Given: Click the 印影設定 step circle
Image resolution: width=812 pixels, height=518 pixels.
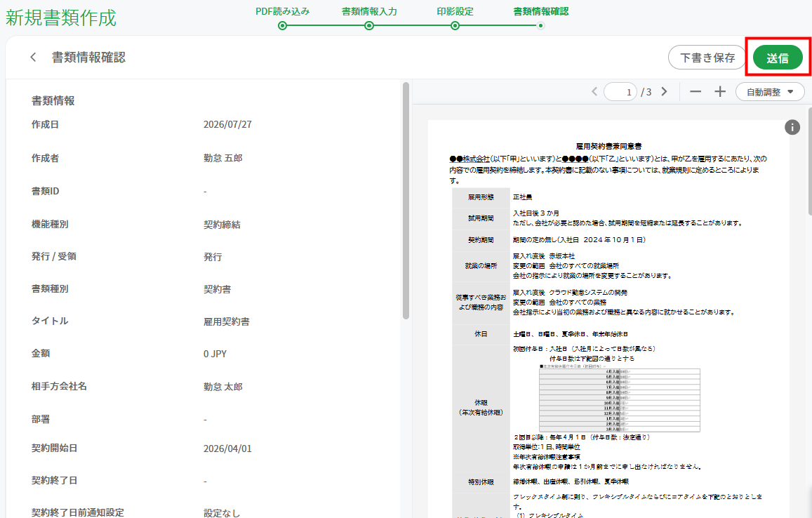Looking at the screenshot, I should tap(455, 25).
